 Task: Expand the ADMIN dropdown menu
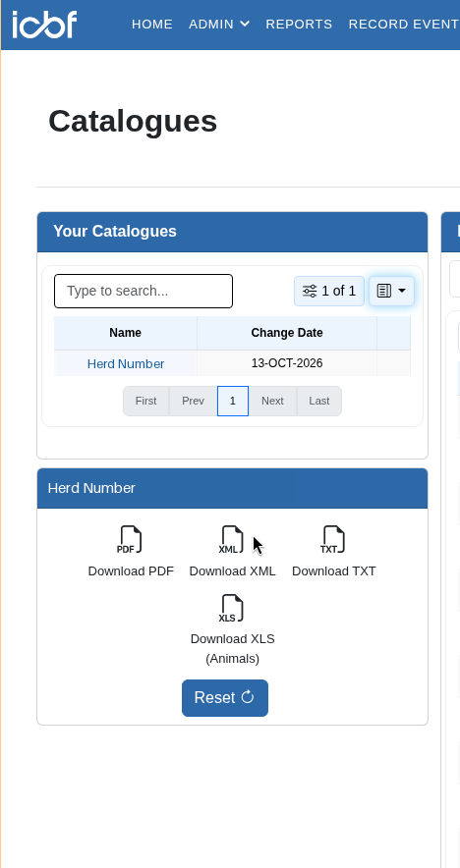[219, 25]
